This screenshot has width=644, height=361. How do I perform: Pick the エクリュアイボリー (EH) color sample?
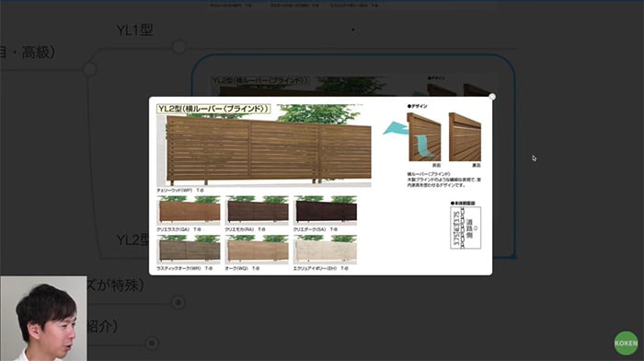326,250
